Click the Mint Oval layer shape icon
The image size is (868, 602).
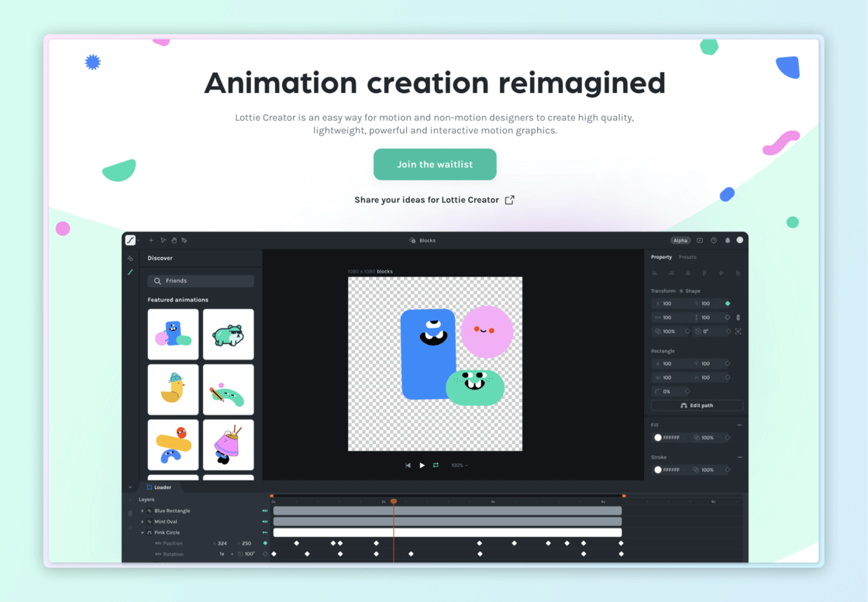pos(150,521)
